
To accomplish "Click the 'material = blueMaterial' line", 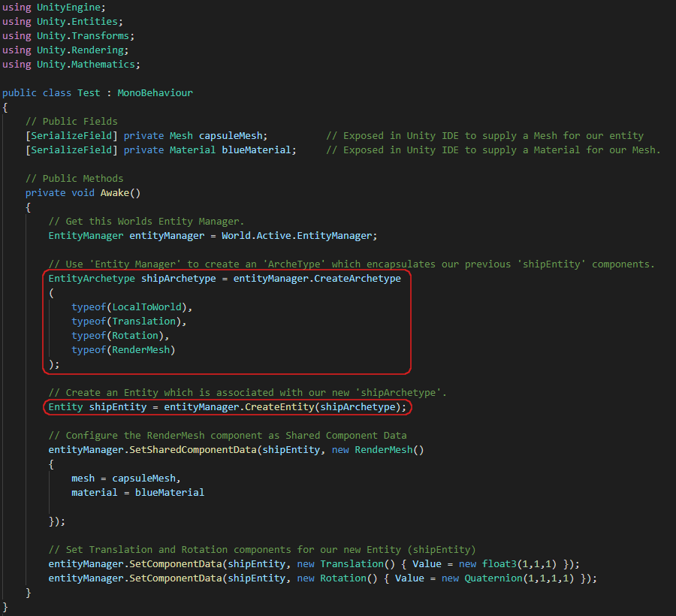I will click(x=138, y=492).
